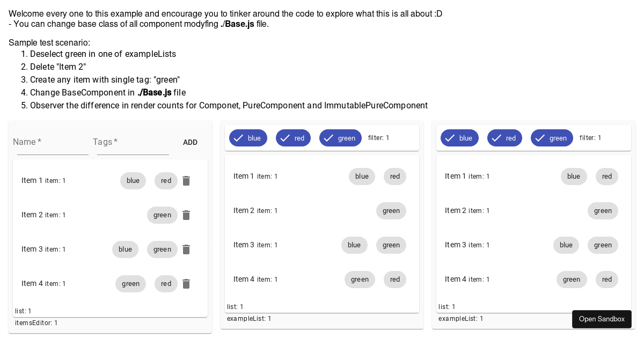Click the "green" tag chip on Item 2
The height and width of the screenshot is (338, 644).
pyautogui.click(x=162, y=215)
